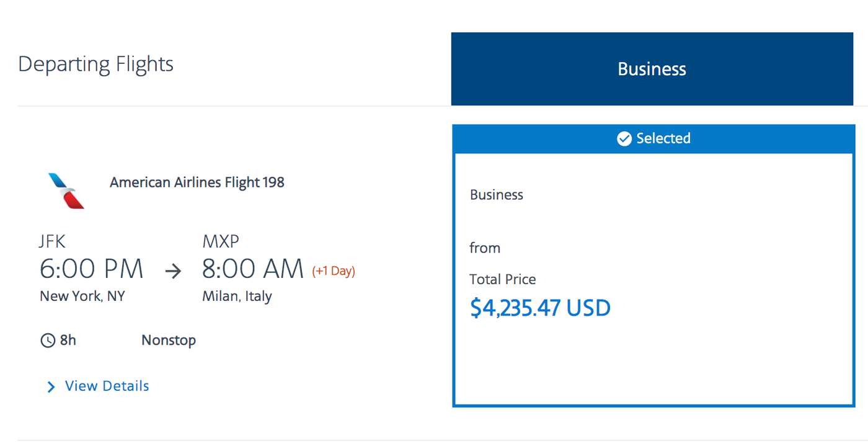868x443 pixels.
Task: Click the American Airlines eagle logo
Action: tap(65, 190)
